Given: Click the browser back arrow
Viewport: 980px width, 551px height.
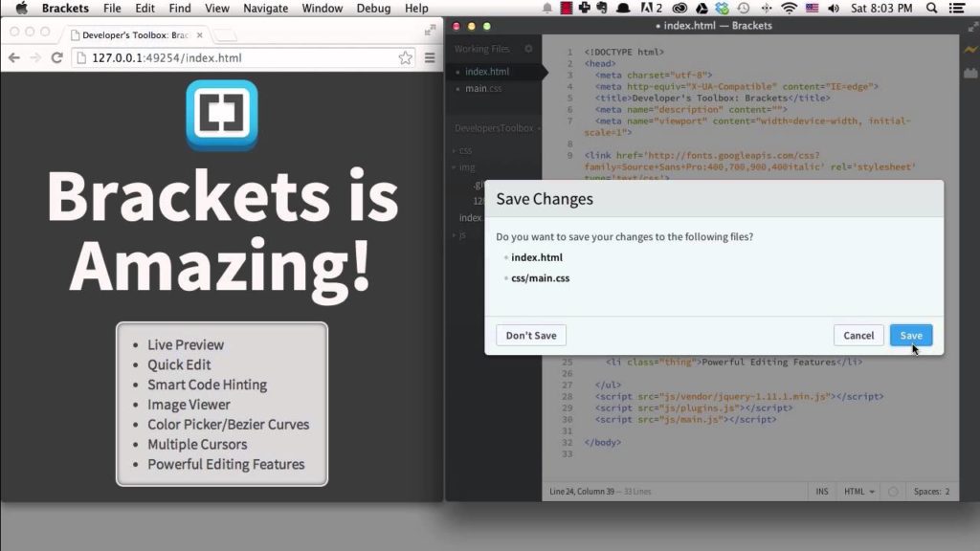Looking at the screenshot, I should [14, 57].
